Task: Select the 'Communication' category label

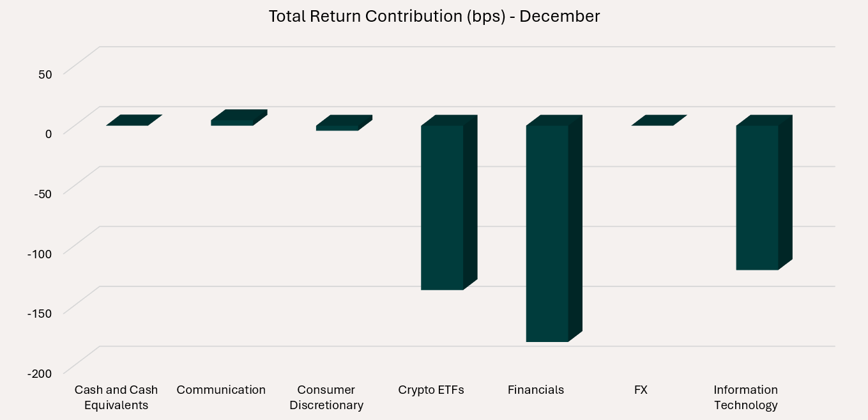Action: point(221,389)
